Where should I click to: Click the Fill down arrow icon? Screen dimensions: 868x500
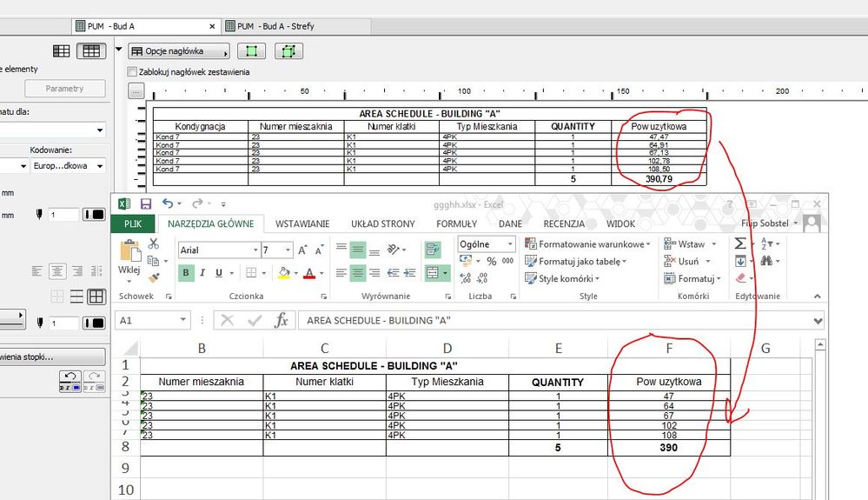coord(740,261)
